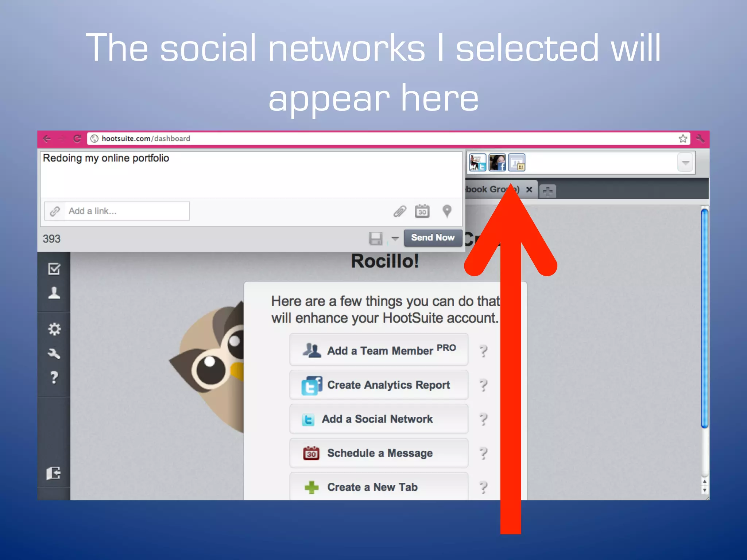Select the Twitter profile avatar

coord(477,162)
